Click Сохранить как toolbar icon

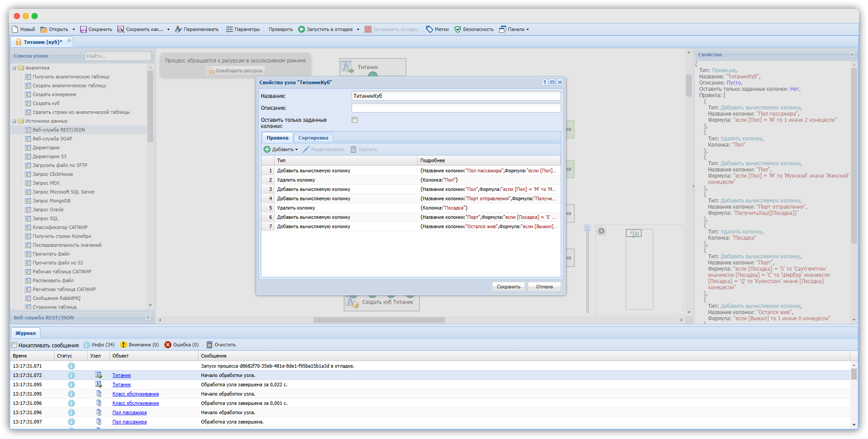[x=120, y=29]
